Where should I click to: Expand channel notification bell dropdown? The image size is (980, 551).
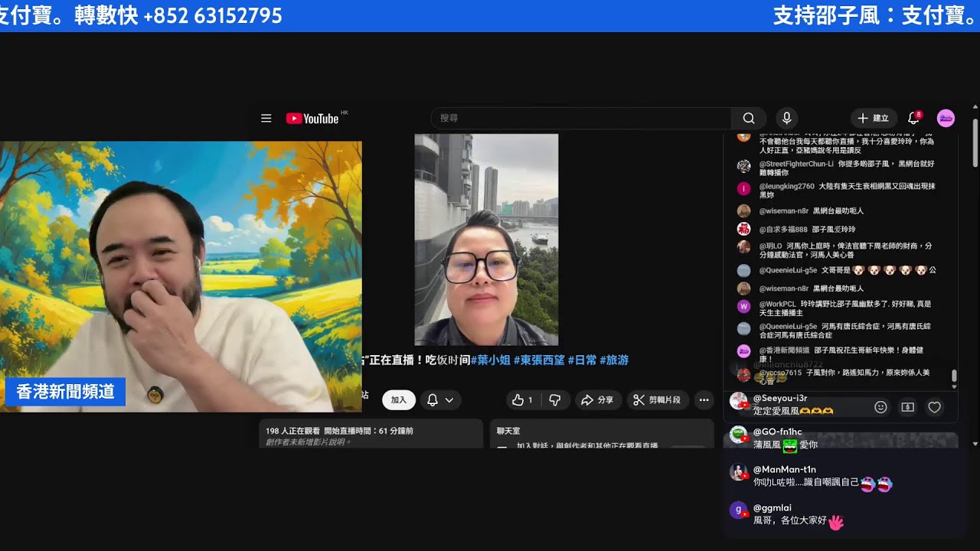(x=440, y=400)
